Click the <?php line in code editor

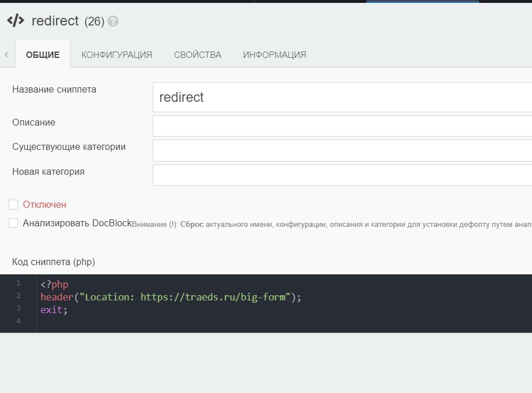(x=54, y=284)
